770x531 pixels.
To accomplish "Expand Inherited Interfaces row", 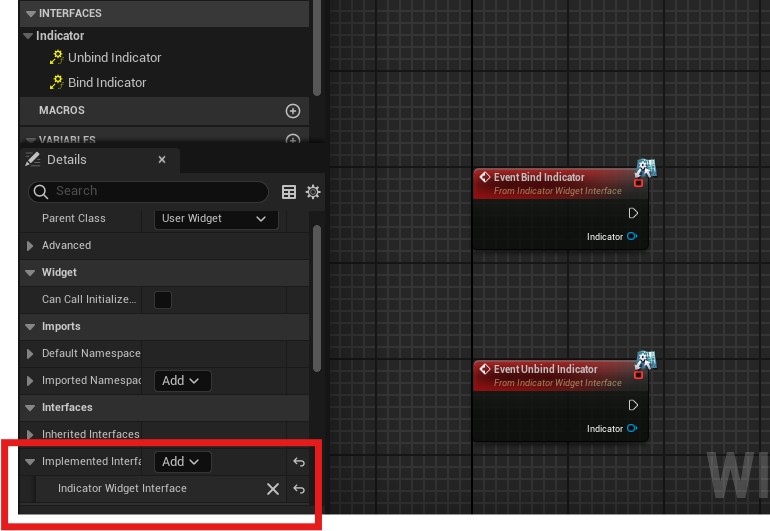I will pyautogui.click(x=30, y=435).
